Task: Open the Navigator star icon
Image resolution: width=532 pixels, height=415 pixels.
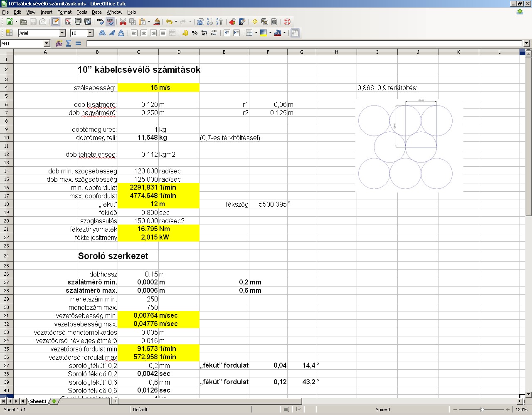Action: pyautogui.click(x=255, y=22)
